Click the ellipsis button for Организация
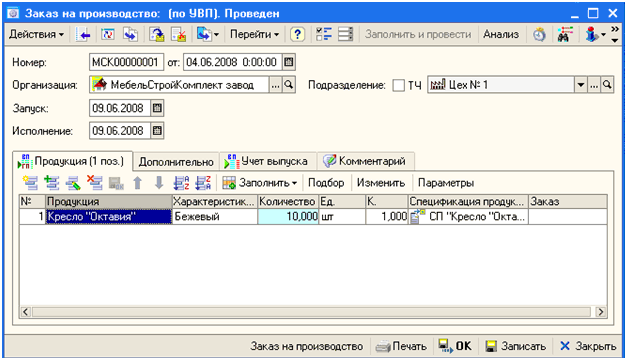This screenshot has height=360, width=627. 276,85
